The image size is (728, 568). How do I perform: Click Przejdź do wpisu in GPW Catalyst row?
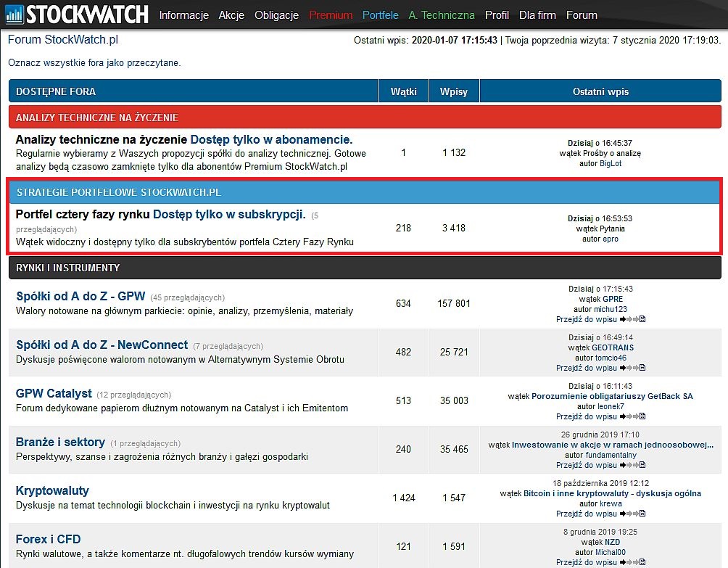(587, 416)
